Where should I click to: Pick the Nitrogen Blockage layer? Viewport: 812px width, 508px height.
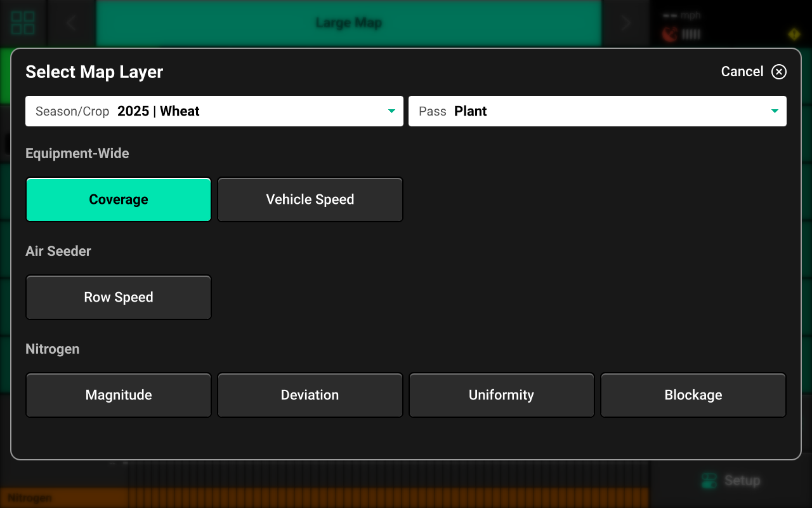pyautogui.click(x=693, y=395)
